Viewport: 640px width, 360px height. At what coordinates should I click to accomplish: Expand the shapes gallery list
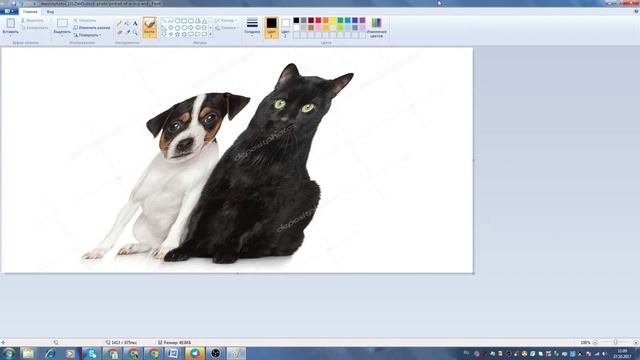tap(211, 35)
